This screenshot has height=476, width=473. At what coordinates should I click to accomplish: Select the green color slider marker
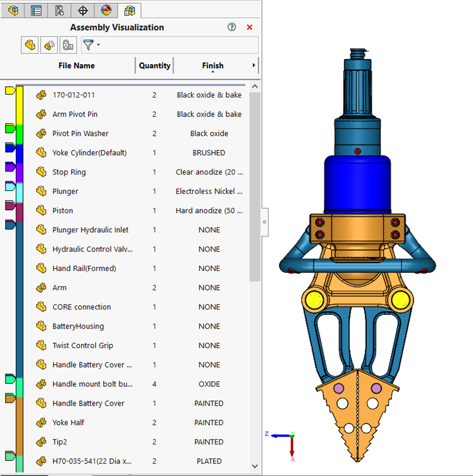click(10, 129)
